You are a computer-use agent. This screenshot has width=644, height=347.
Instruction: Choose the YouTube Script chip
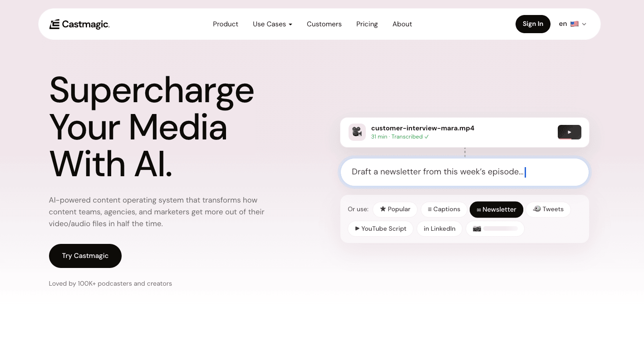[x=381, y=229]
